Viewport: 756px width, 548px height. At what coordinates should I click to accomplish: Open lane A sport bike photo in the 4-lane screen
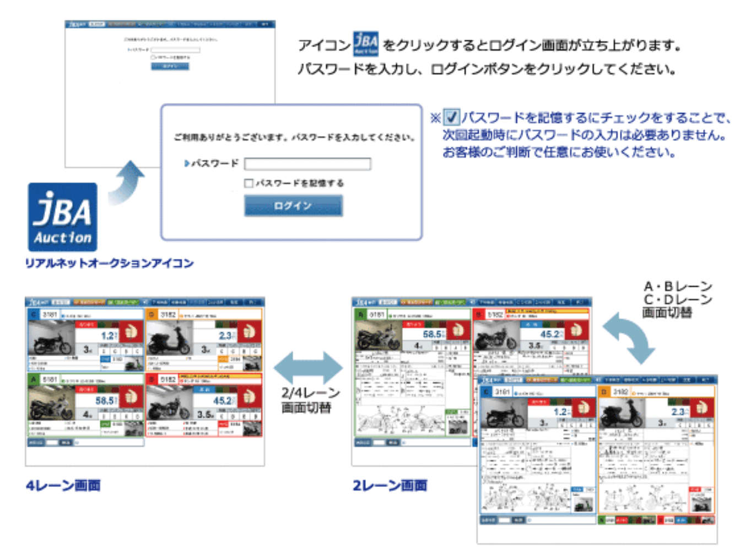point(51,403)
